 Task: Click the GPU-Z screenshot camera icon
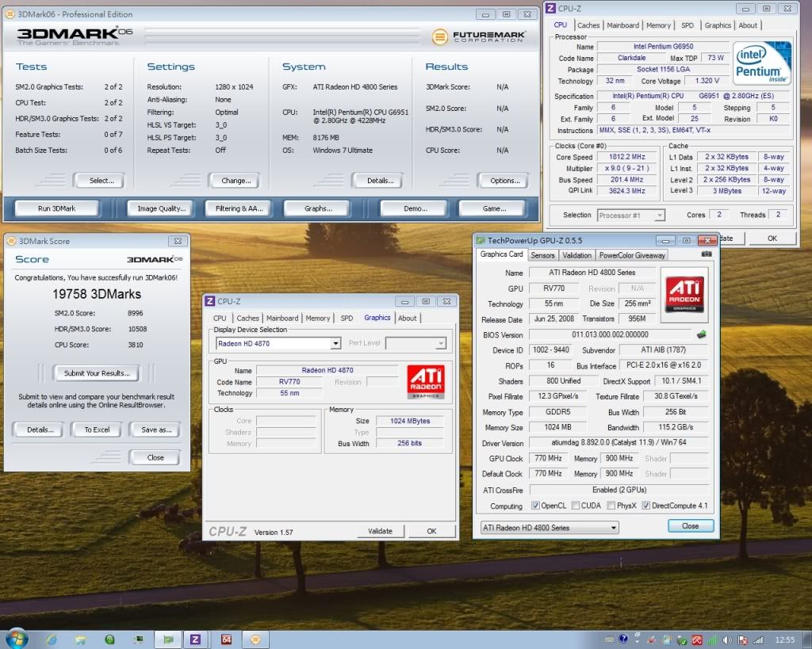[706, 254]
